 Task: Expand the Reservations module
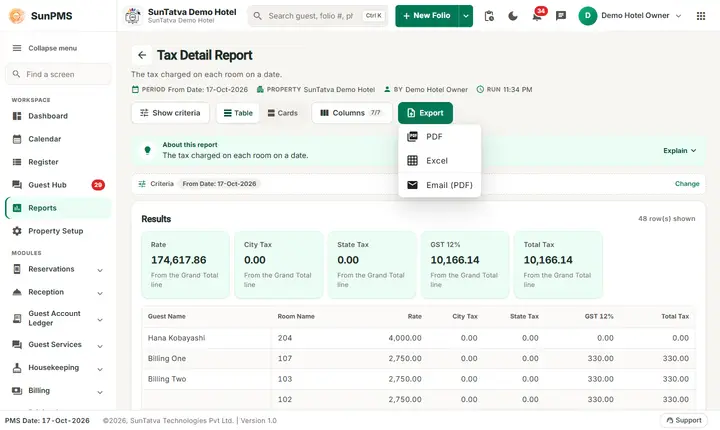point(58,269)
